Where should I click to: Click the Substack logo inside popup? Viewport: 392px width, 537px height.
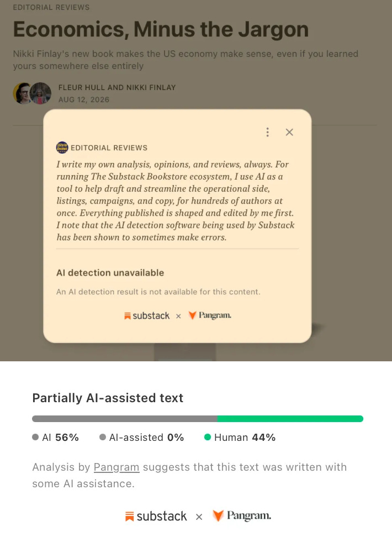pos(147,315)
